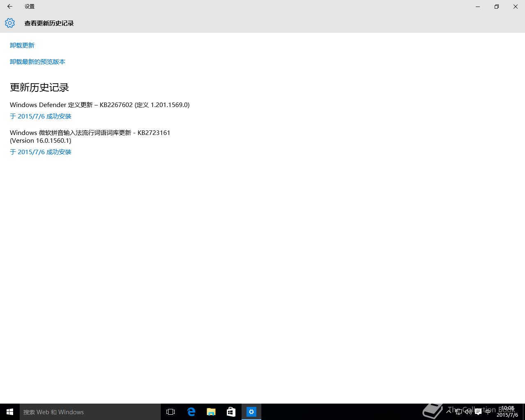Screen dimensions: 525x420
Task: Select the Settings app taskbar button
Action: coord(251,412)
